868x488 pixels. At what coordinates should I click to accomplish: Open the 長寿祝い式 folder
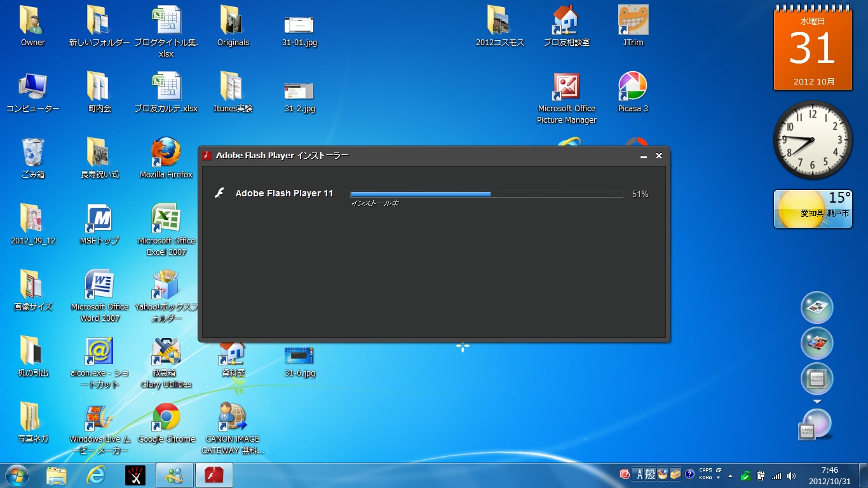tap(100, 159)
